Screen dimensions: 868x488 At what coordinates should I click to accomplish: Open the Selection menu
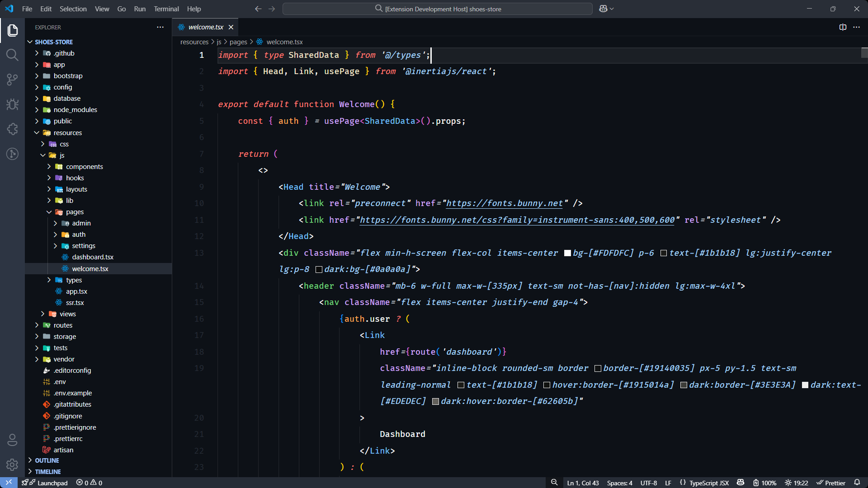[x=73, y=9]
